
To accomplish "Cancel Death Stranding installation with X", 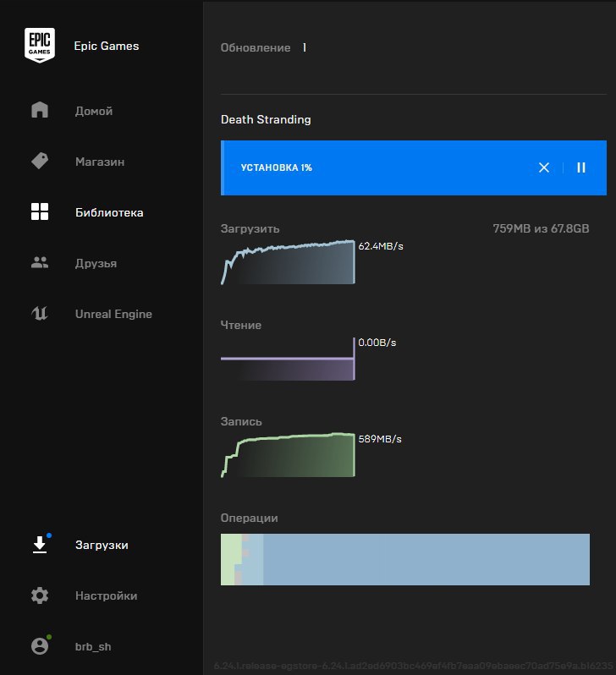I will pos(544,167).
